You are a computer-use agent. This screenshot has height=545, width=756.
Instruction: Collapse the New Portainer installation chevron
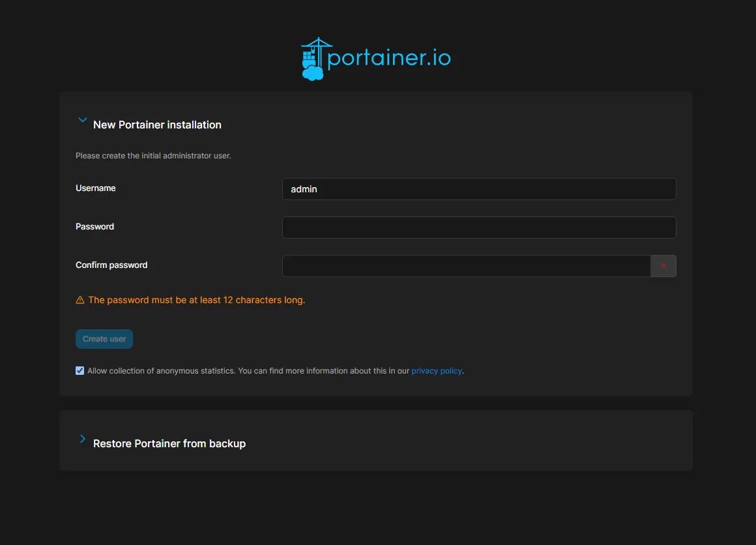(x=82, y=121)
